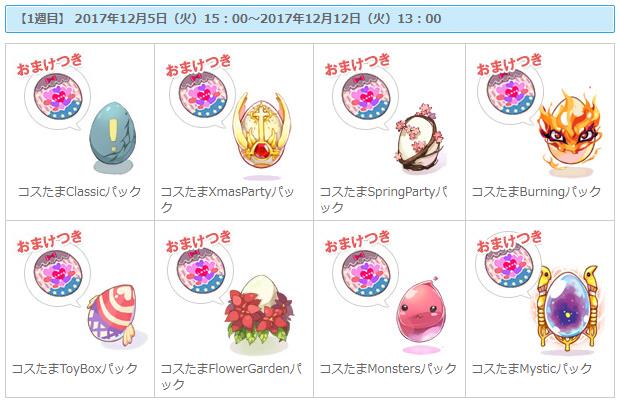Screen dimensions: 620x405
Task: Open the コスたまMonstersパック label
Action: pos(388,369)
